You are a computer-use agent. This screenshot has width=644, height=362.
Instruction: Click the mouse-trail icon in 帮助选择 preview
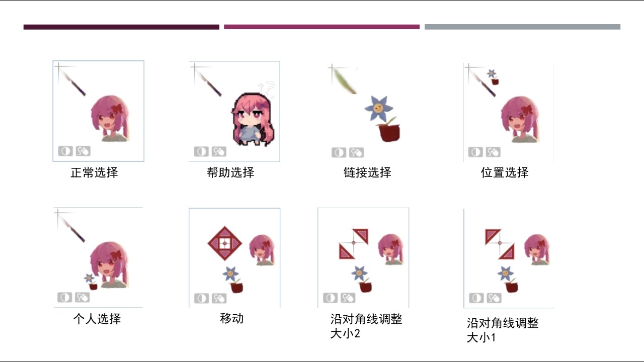pos(219,151)
